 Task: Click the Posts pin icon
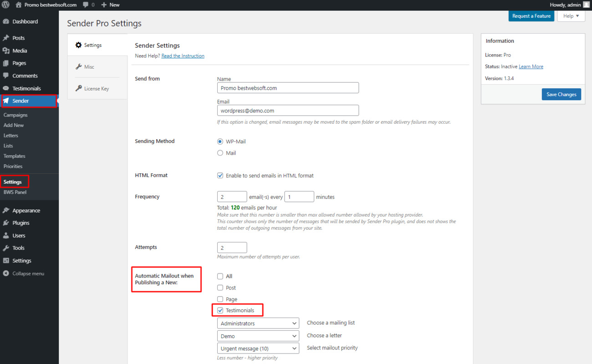(x=6, y=38)
